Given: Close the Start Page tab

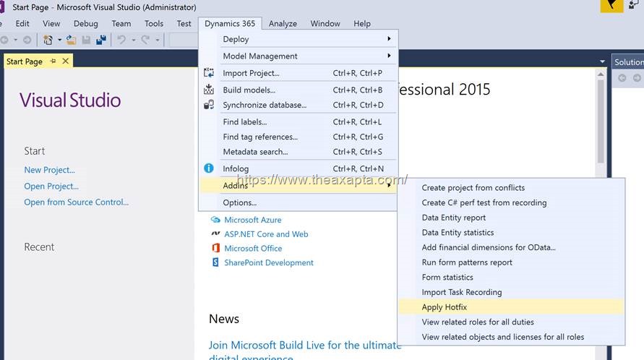Looking at the screenshot, I should coord(65,61).
